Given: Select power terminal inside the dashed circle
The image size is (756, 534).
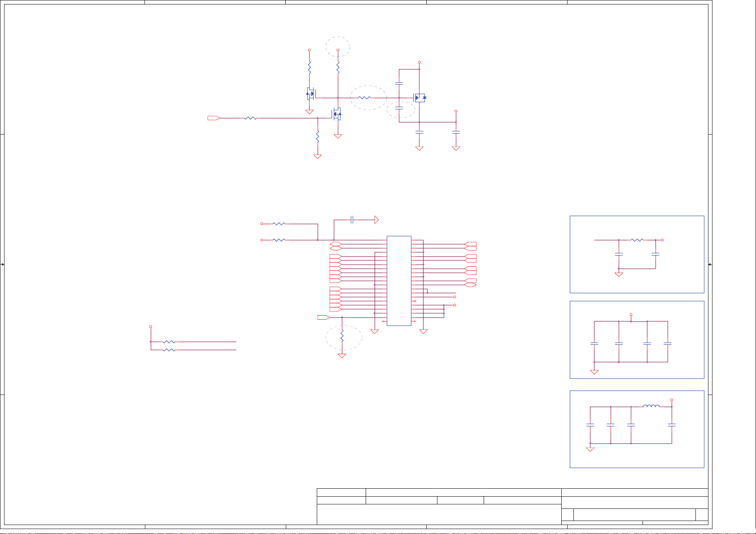Looking at the screenshot, I should pos(338,50).
